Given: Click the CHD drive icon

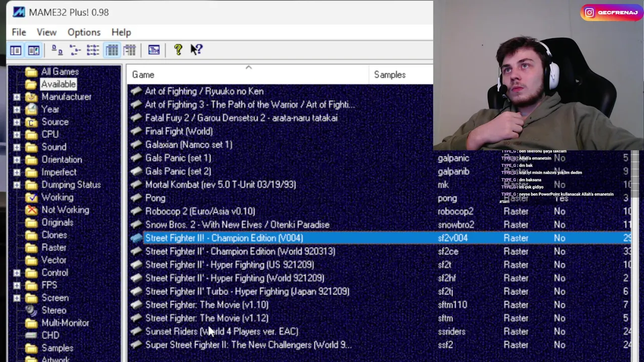Looking at the screenshot, I should click(x=31, y=335).
